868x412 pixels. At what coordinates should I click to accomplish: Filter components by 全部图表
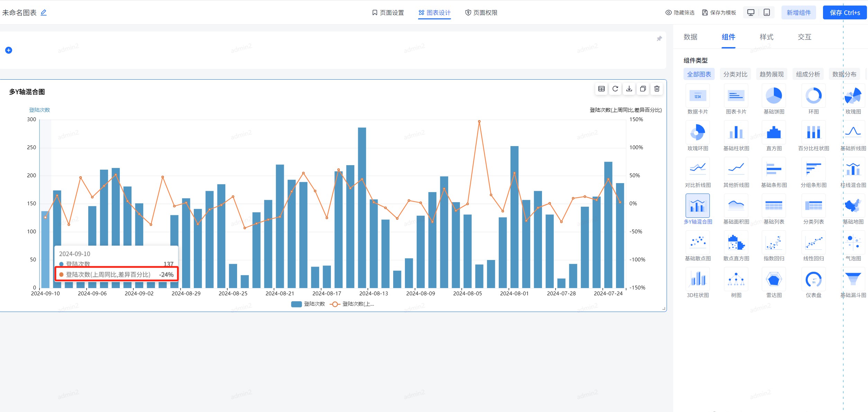point(699,74)
